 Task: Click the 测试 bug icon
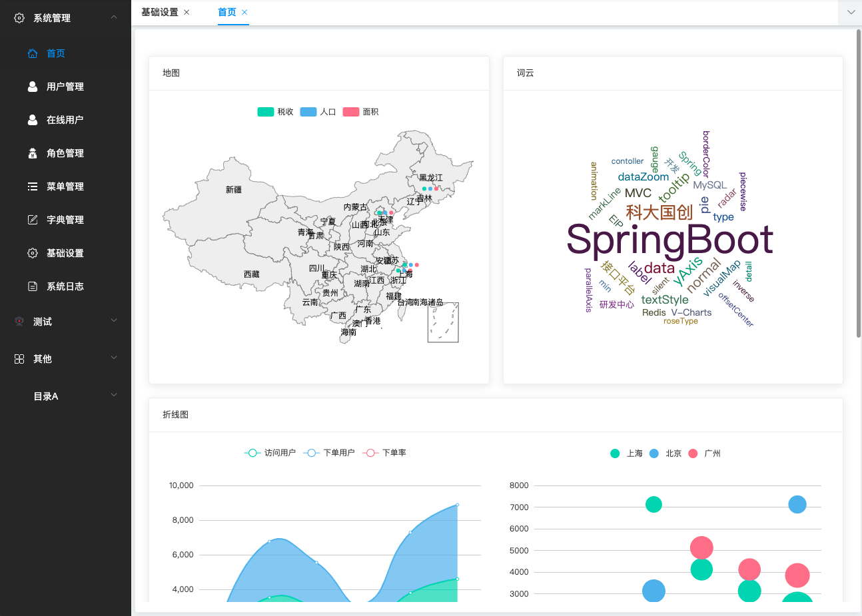[x=19, y=322]
